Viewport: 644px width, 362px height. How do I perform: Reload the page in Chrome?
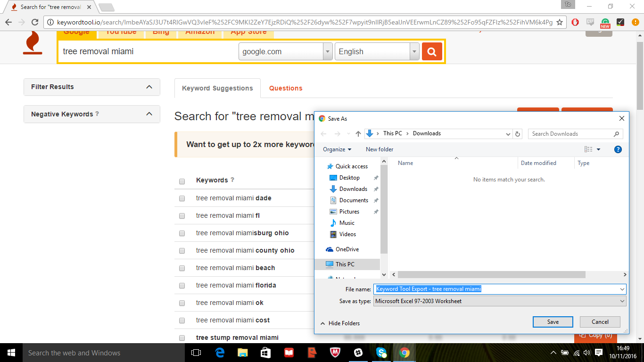34,22
